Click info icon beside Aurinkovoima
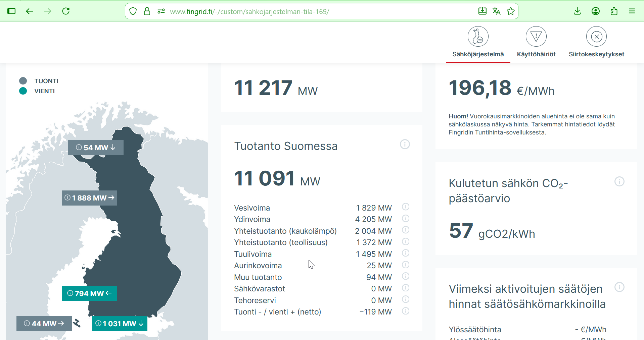 click(406, 265)
